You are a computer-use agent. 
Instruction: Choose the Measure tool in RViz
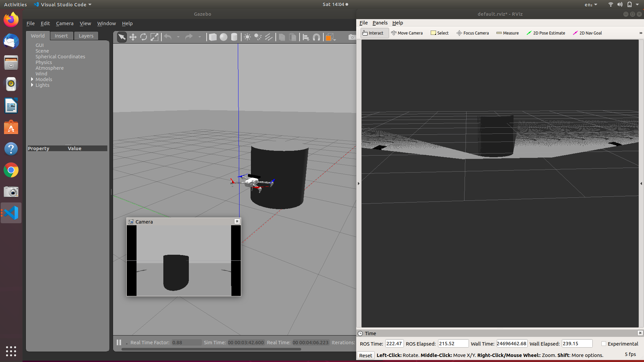tap(507, 33)
